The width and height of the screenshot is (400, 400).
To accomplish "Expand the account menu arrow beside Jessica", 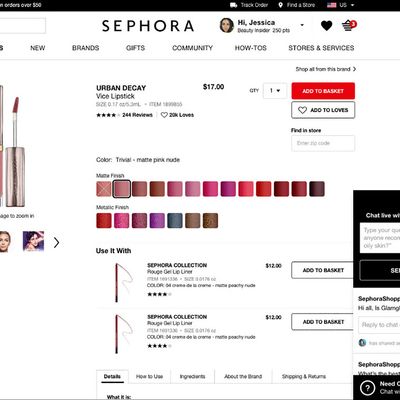I will coord(302,25).
